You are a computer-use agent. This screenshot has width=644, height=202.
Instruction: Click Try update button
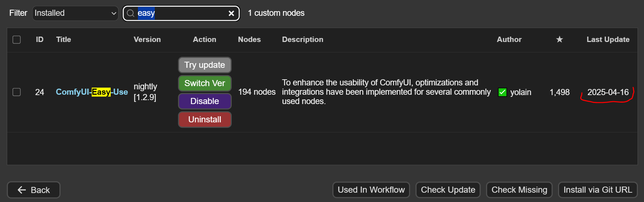pos(205,65)
